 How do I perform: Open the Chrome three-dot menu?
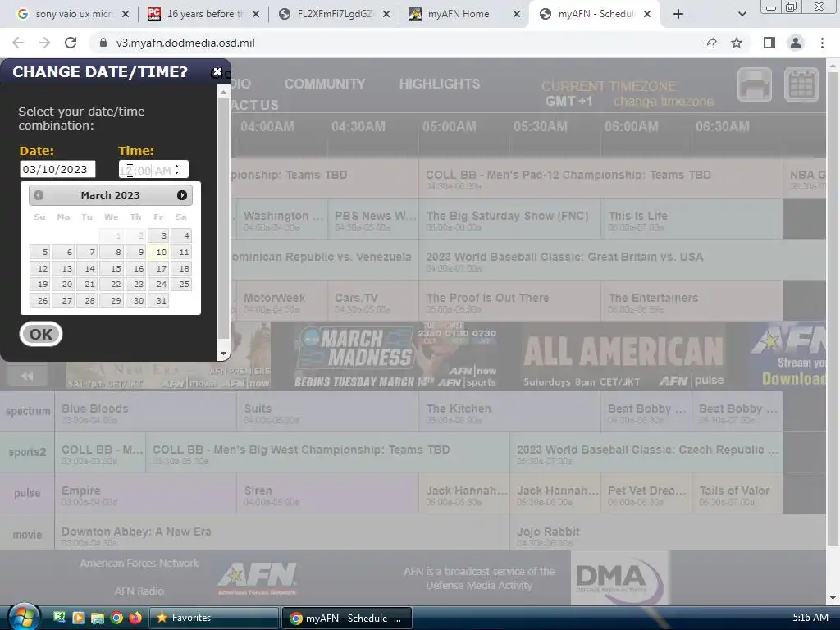[x=822, y=43]
